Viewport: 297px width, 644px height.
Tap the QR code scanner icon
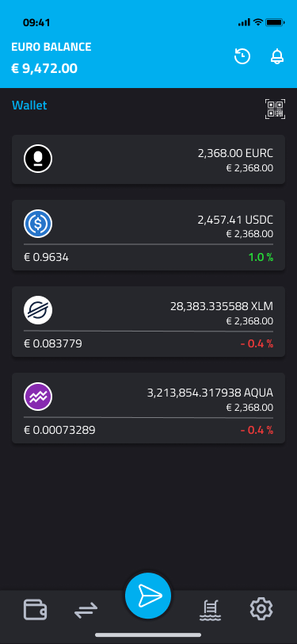coord(275,109)
